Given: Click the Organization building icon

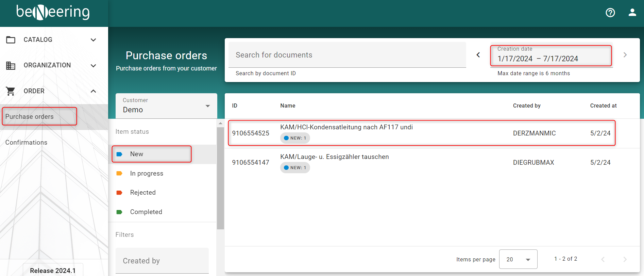Looking at the screenshot, I should (11, 65).
